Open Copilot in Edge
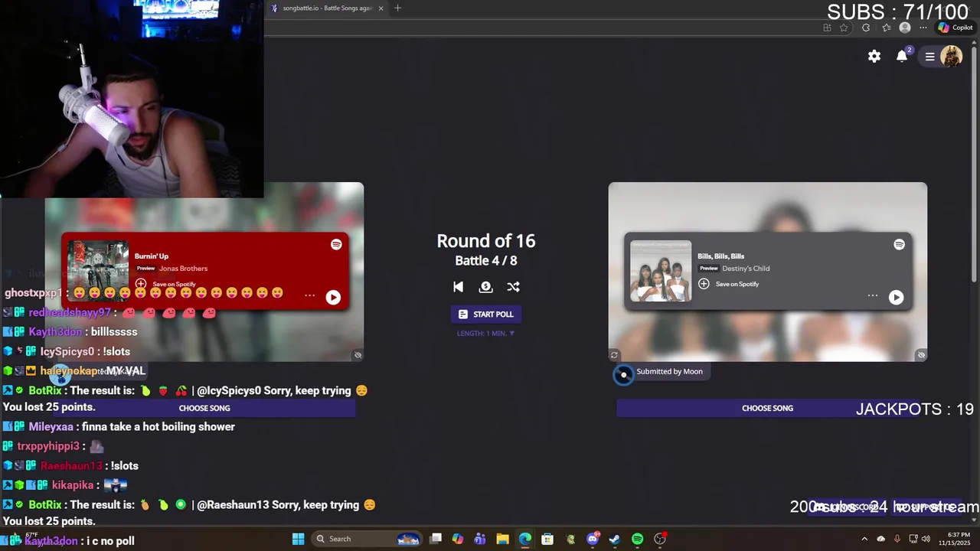This screenshot has width=980, height=551. pyautogui.click(x=955, y=28)
